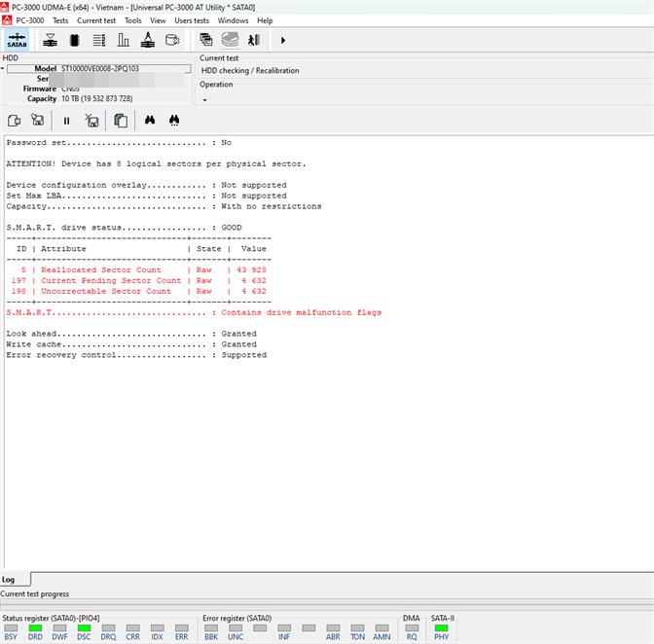Click the play arrow in top toolbar
Screen dimensions: 654x644
point(283,41)
